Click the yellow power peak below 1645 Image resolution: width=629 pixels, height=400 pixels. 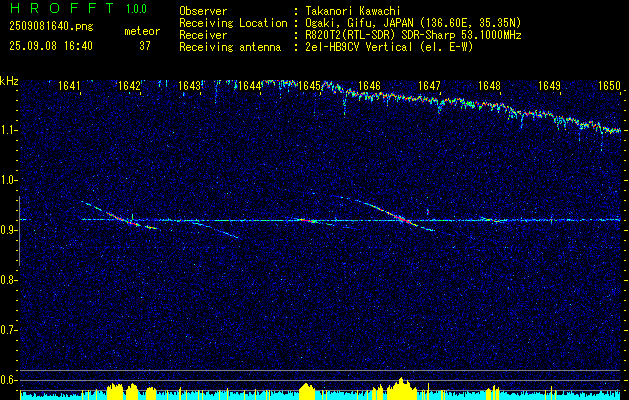pos(307,391)
